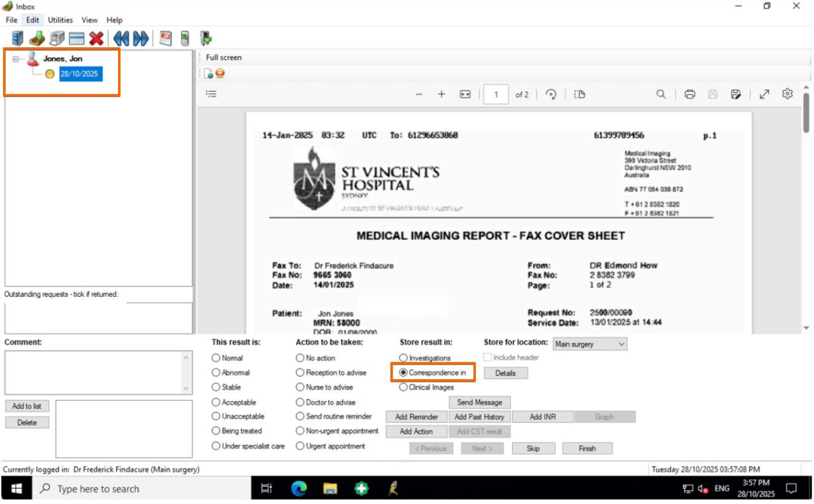Click Add Past History button
This screenshot has width=814, height=504.
(480, 417)
